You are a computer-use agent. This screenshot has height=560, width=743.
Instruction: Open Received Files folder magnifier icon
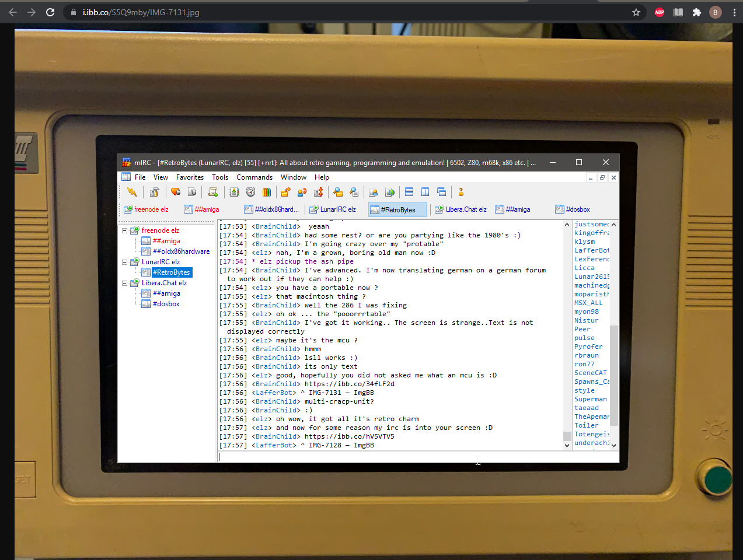click(x=338, y=192)
